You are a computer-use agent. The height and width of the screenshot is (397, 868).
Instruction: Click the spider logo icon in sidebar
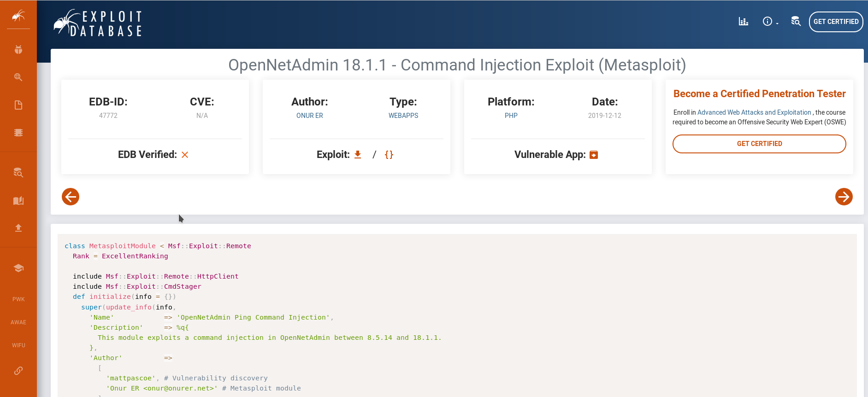[x=18, y=17]
